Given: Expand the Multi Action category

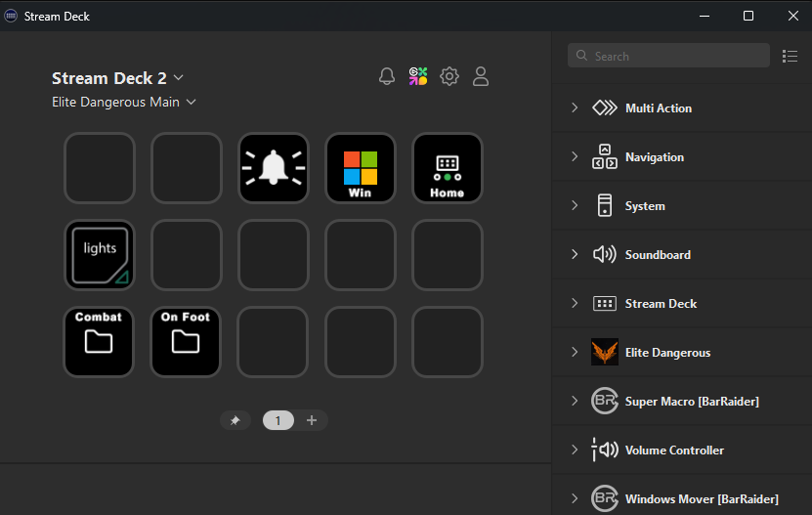Looking at the screenshot, I should 575,107.
